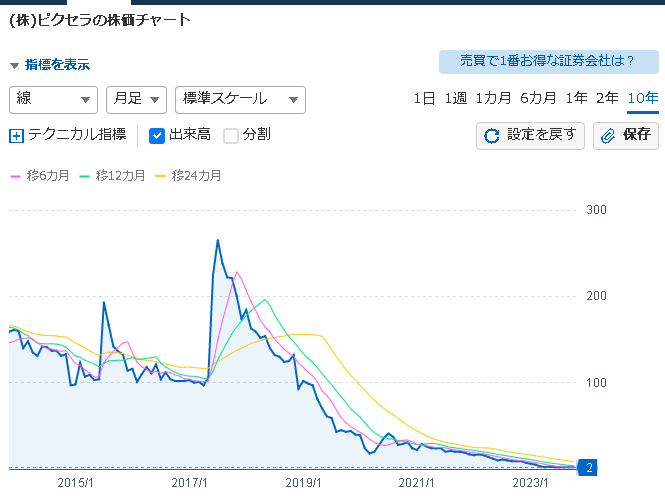Click the 2017/1 axis label
The height and width of the screenshot is (503, 665).
click(x=189, y=483)
